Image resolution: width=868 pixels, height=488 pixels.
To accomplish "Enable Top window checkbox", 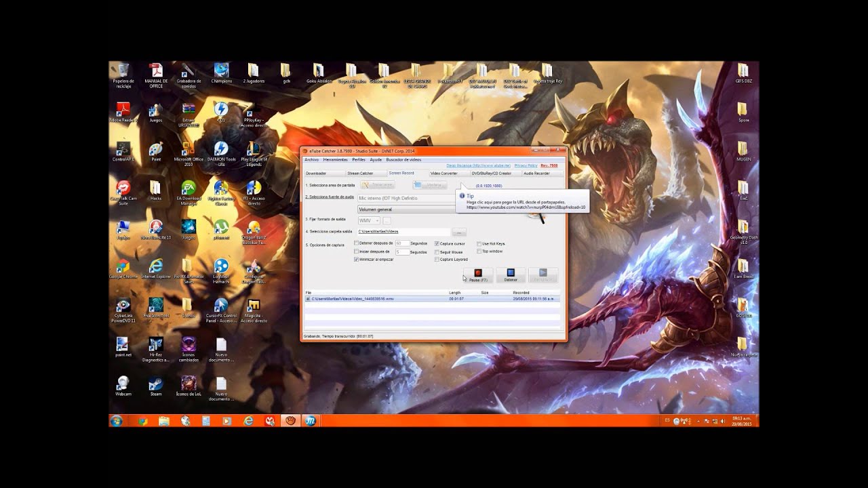I will pyautogui.click(x=479, y=251).
